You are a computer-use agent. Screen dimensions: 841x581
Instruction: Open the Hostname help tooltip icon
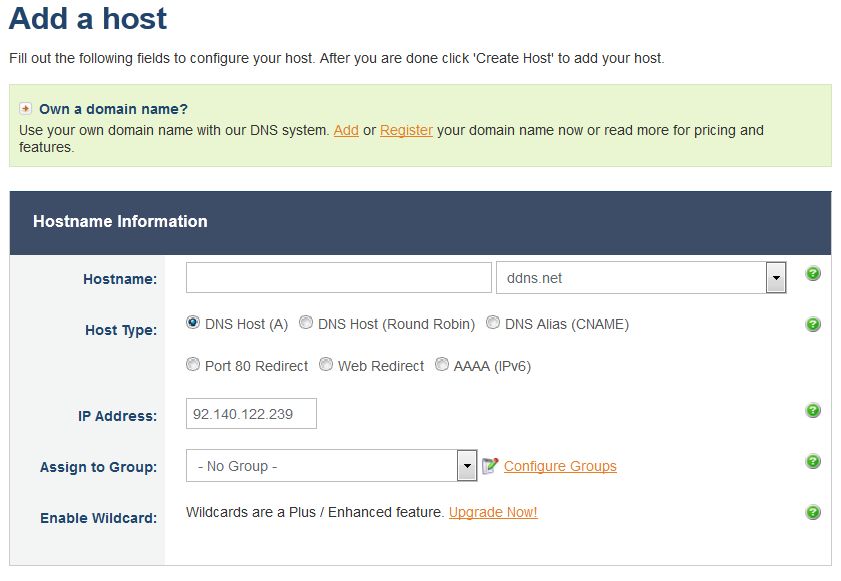click(x=812, y=273)
